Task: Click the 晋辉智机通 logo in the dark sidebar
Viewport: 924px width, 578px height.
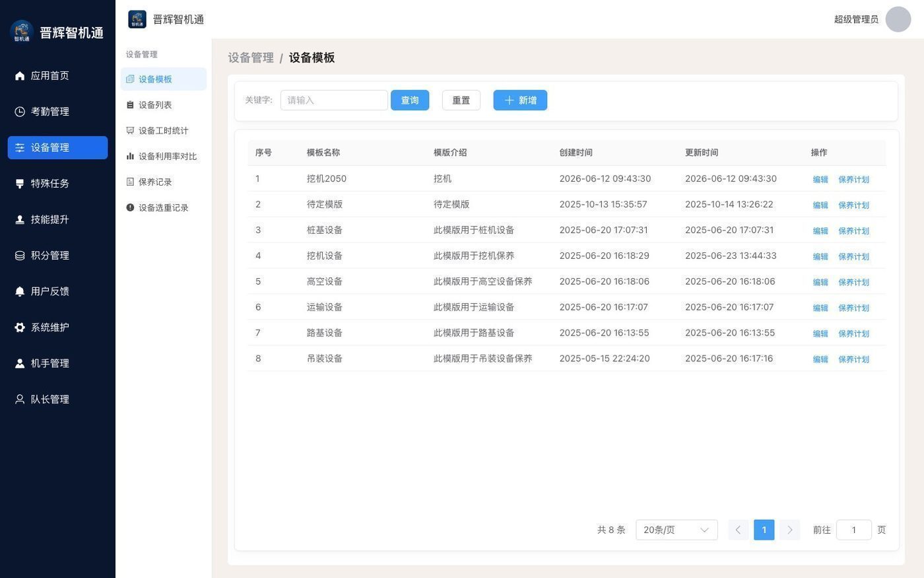Action: click(x=22, y=32)
